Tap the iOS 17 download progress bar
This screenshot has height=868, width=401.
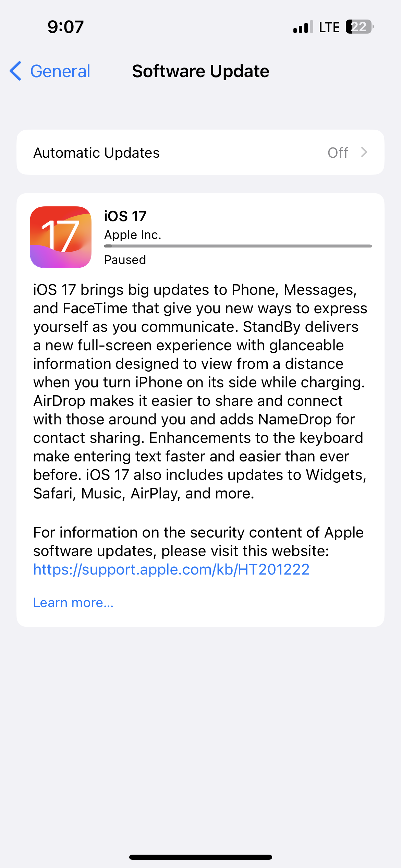(238, 246)
